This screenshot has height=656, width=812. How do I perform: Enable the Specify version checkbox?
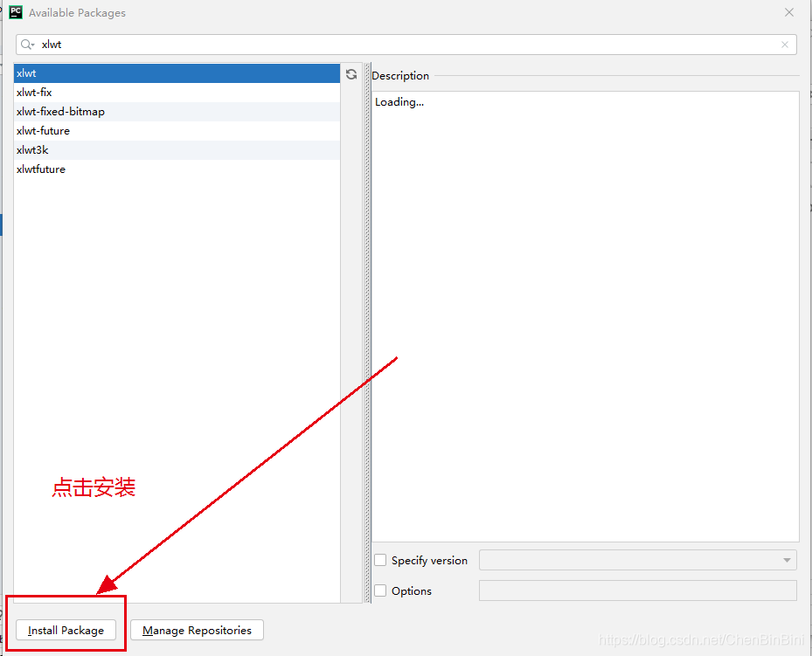coord(380,560)
